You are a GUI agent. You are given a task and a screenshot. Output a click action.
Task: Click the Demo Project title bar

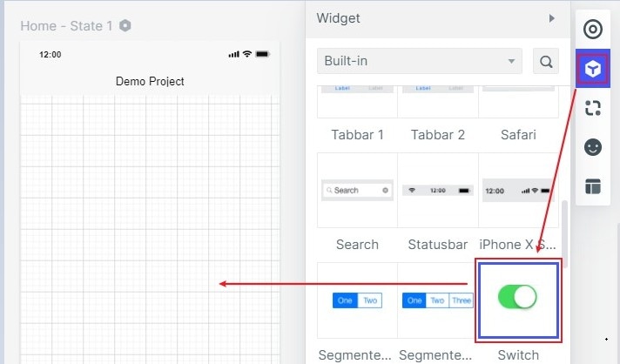coord(150,81)
